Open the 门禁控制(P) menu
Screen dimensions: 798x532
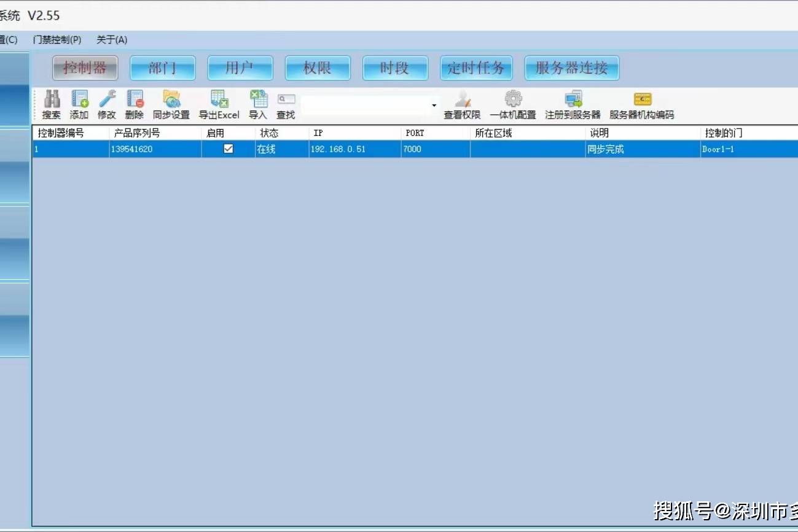pos(57,40)
